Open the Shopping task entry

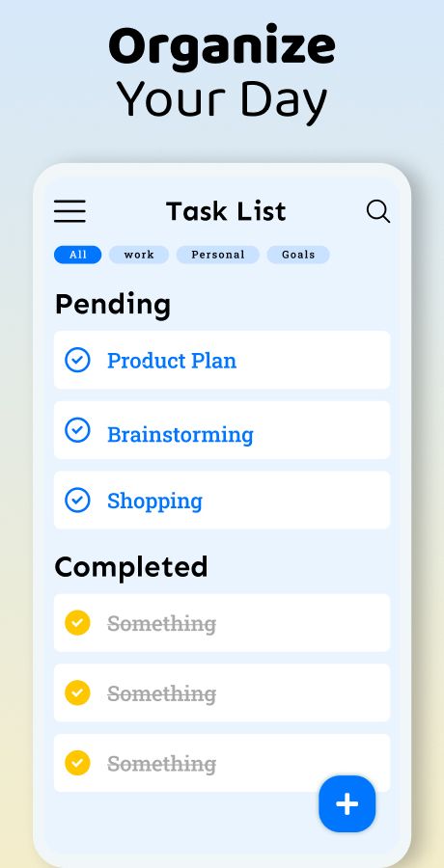tap(222, 500)
